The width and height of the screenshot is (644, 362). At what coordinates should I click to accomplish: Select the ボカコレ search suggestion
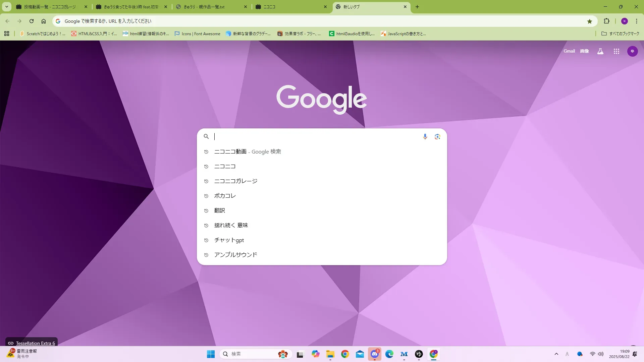[225, 196]
